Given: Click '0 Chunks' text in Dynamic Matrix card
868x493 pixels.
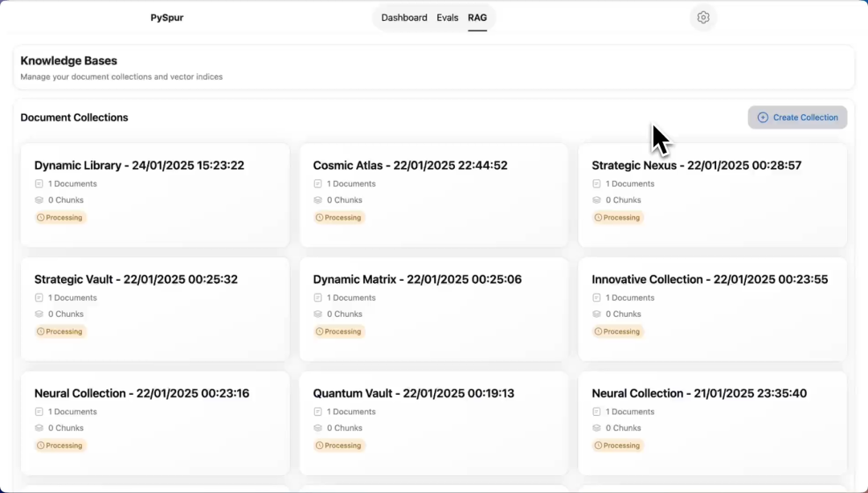Looking at the screenshot, I should [344, 314].
